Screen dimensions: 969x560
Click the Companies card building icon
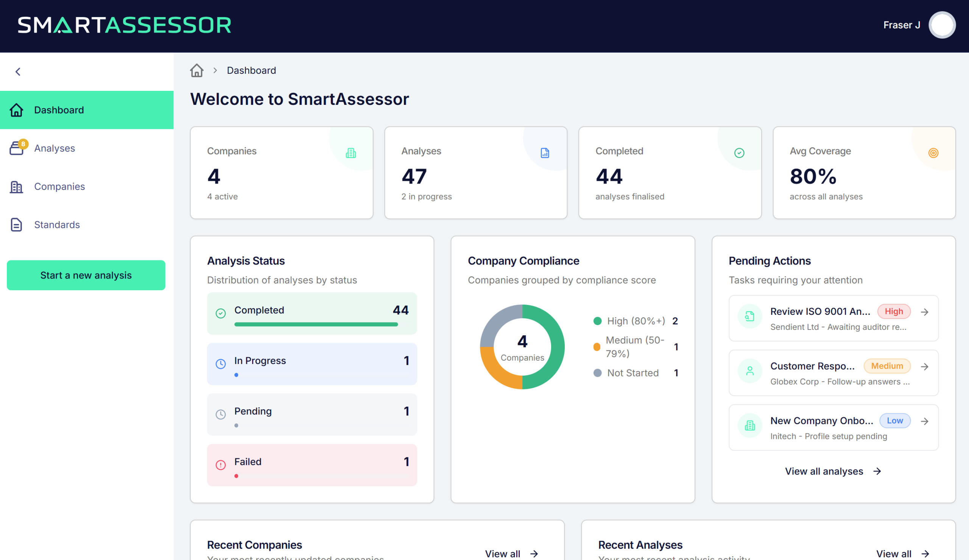[351, 153]
